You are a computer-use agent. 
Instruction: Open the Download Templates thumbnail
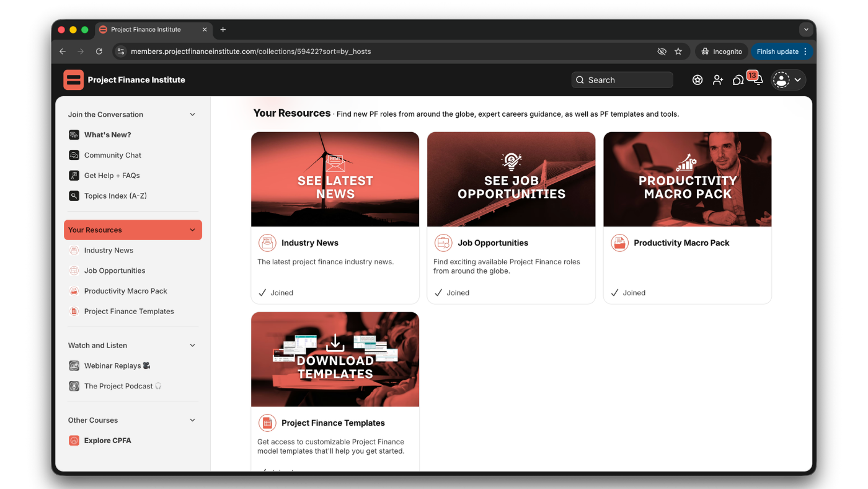click(335, 359)
